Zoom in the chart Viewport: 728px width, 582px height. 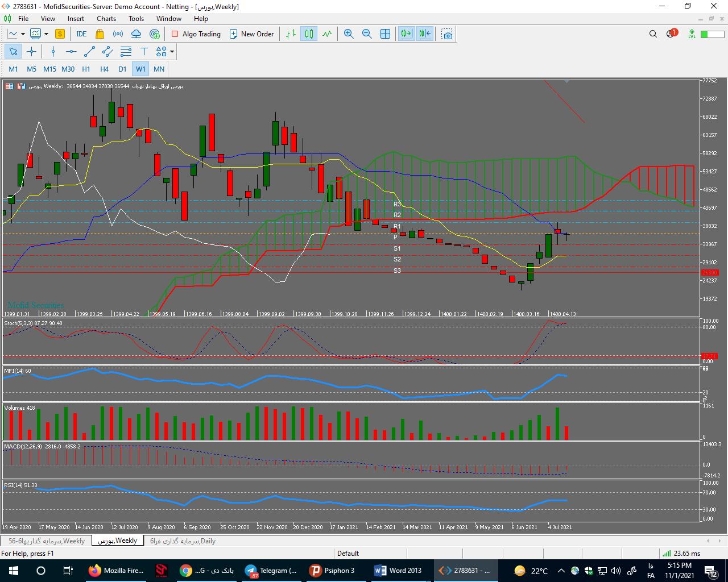click(349, 34)
